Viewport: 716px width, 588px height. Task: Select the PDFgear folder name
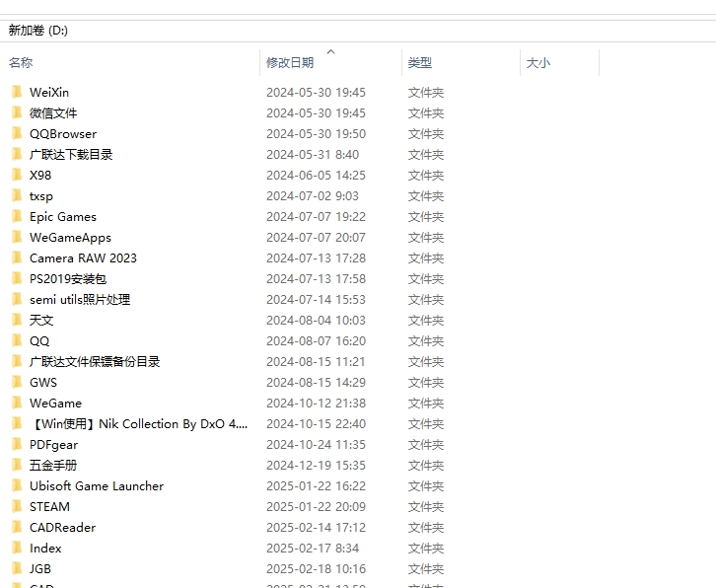point(54,445)
